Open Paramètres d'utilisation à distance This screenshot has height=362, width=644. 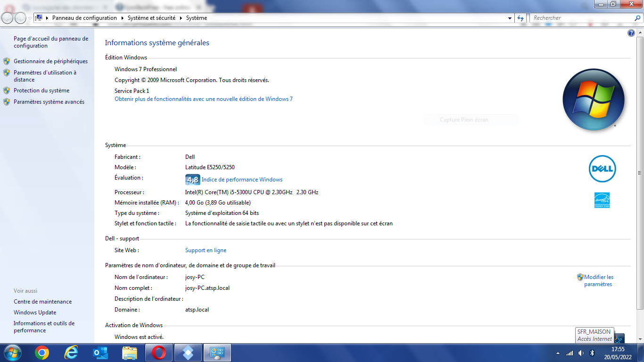click(x=45, y=76)
